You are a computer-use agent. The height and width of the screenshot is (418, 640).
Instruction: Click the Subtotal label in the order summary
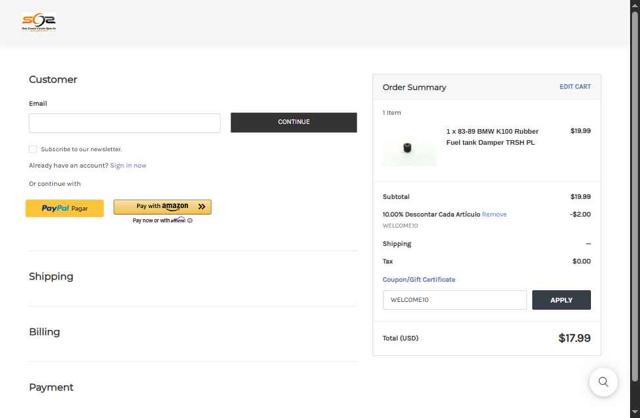click(x=396, y=197)
